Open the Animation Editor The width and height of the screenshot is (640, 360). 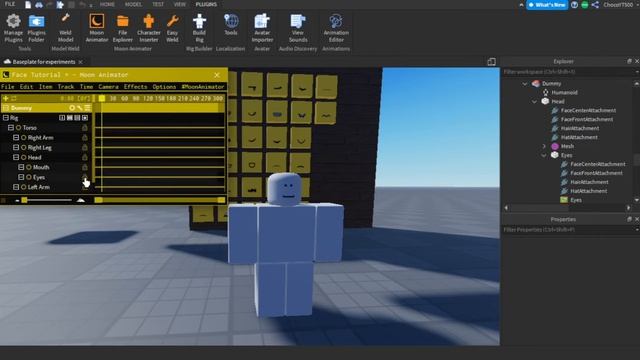point(336,28)
